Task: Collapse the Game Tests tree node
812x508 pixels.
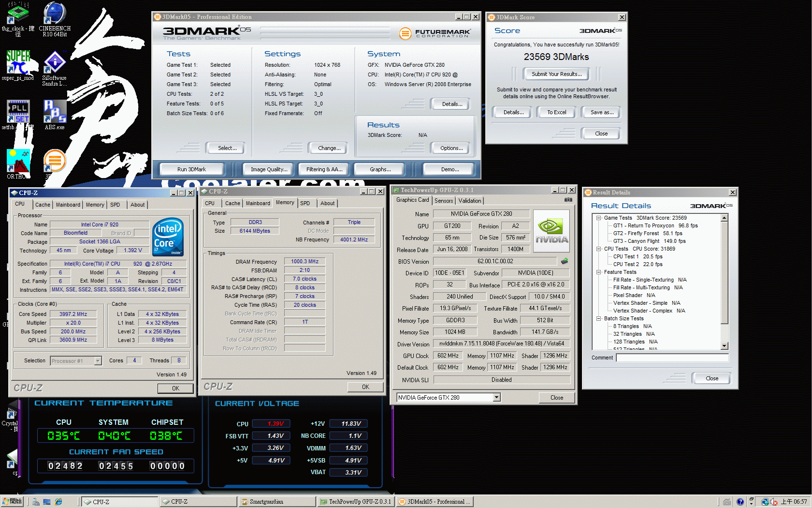Action: (x=598, y=218)
